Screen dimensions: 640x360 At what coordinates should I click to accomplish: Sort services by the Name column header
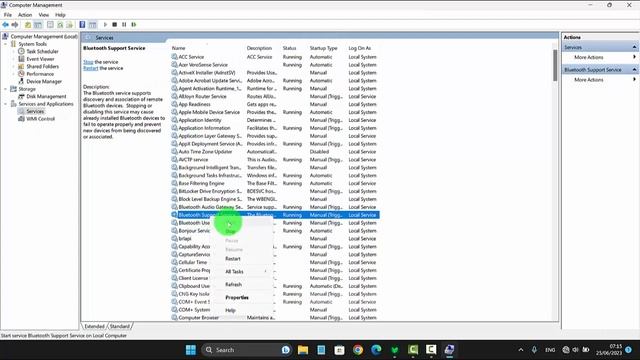pyautogui.click(x=178, y=48)
